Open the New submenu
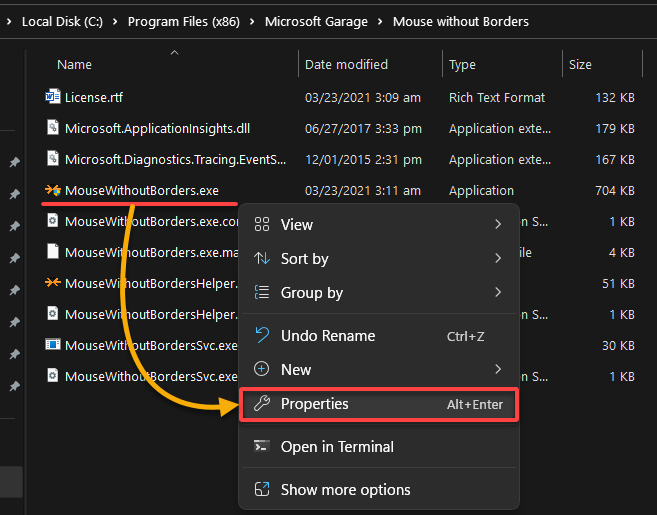This screenshot has width=657, height=515. tap(379, 369)
